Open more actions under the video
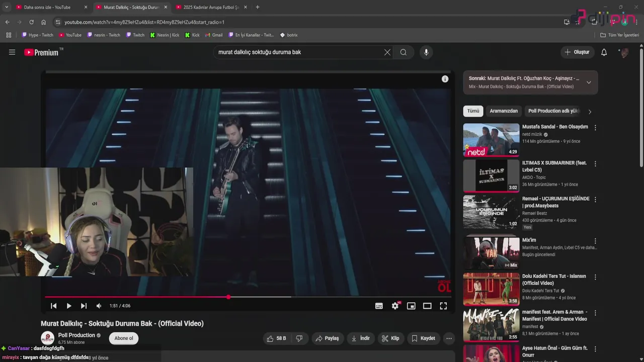The height and width of the screenshot is (362, 644). 449,338
